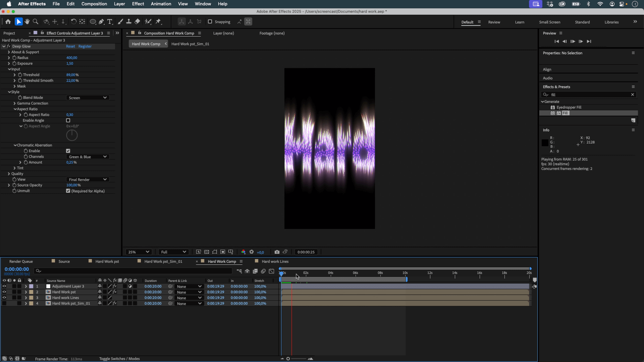
Task: Expand the Quality section
Action: click(9, 174)
